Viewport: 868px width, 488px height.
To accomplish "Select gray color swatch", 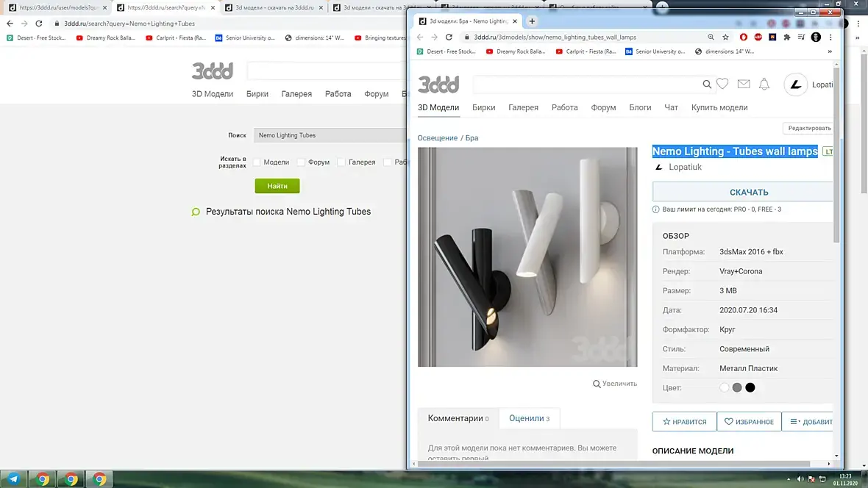I will coord(737,387).
